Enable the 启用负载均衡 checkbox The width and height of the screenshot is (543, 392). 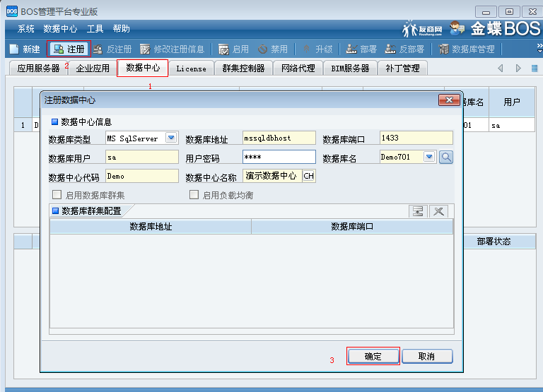click(194, 195)
